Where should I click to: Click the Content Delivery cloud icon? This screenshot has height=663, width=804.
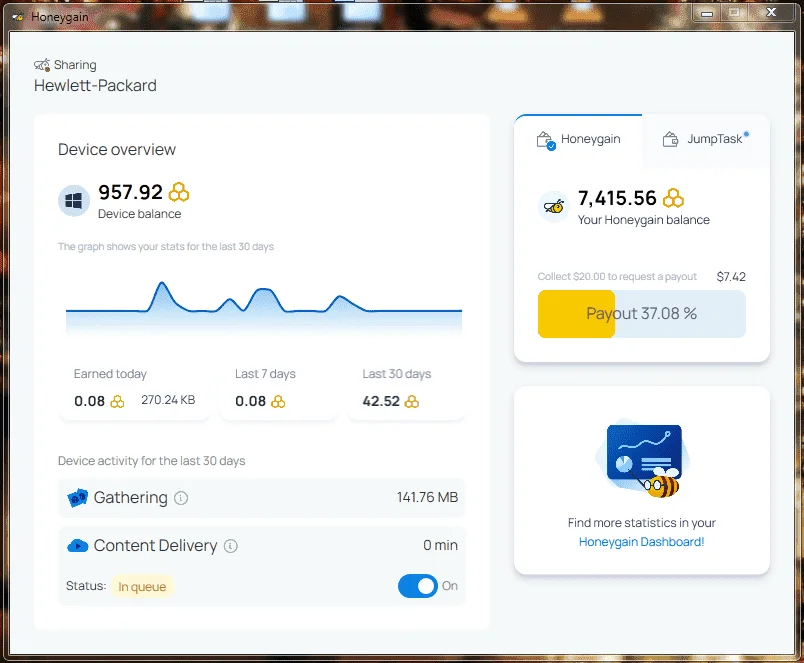[x=77, y=546]
